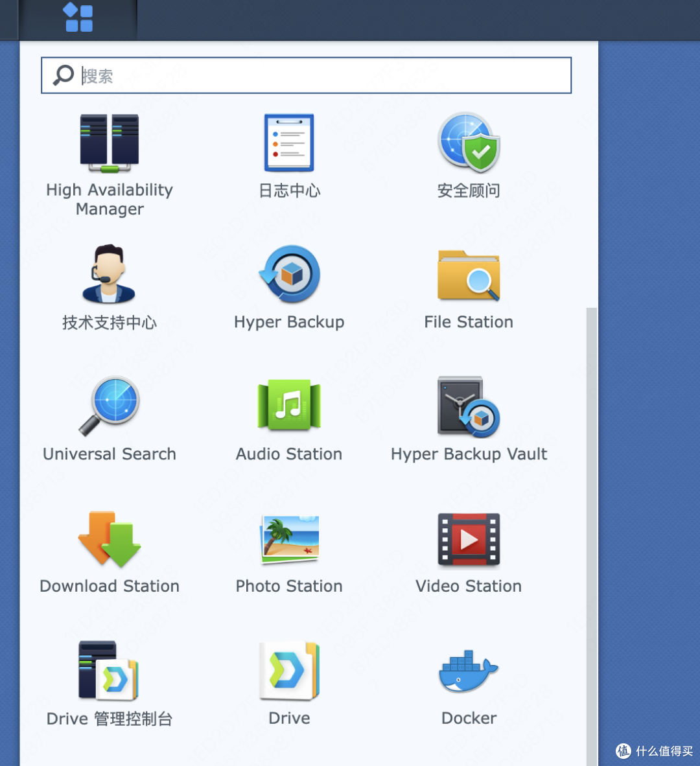Open the Photo Station beach icon
Viewport: 700px width, 766px height.
[290, 539]
